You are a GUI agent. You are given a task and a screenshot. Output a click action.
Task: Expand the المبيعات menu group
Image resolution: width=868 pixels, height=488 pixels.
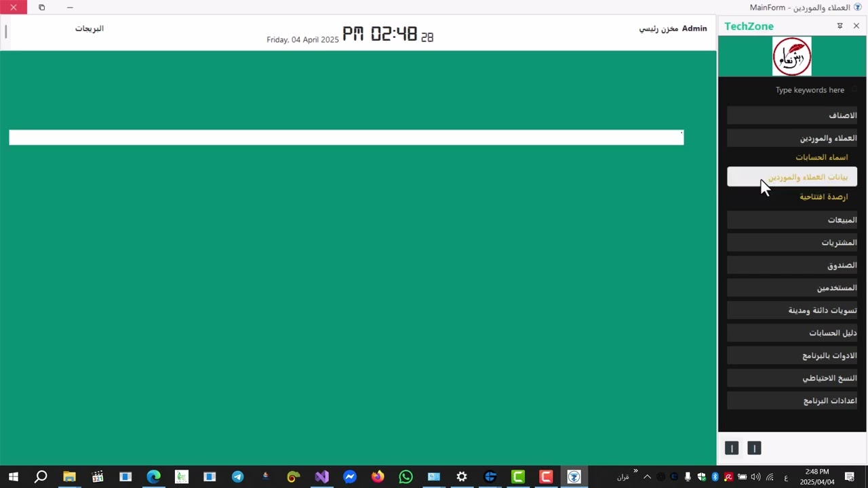(792, 220)
